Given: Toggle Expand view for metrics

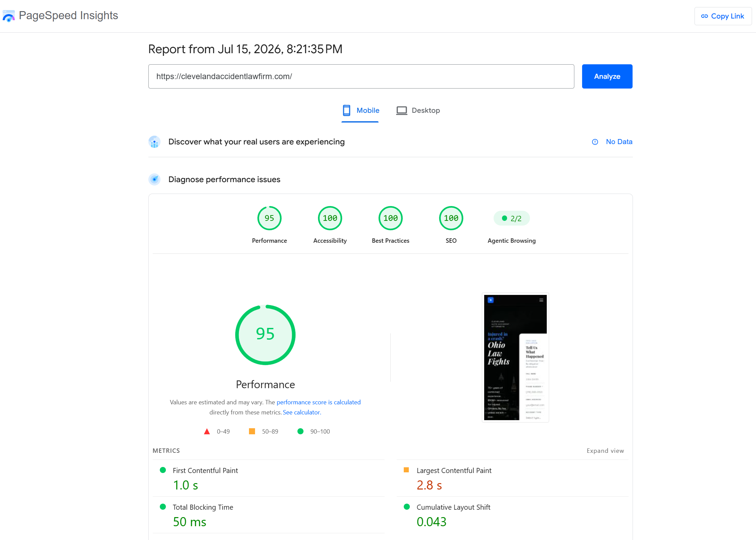Looking at the screenshot, I should [x=605, y=451].
